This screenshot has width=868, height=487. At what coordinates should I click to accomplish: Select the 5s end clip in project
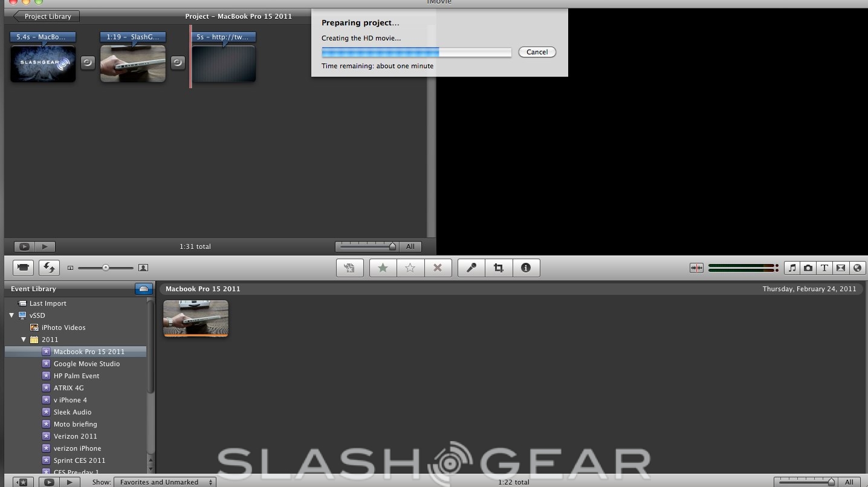[x=224, y=63]
